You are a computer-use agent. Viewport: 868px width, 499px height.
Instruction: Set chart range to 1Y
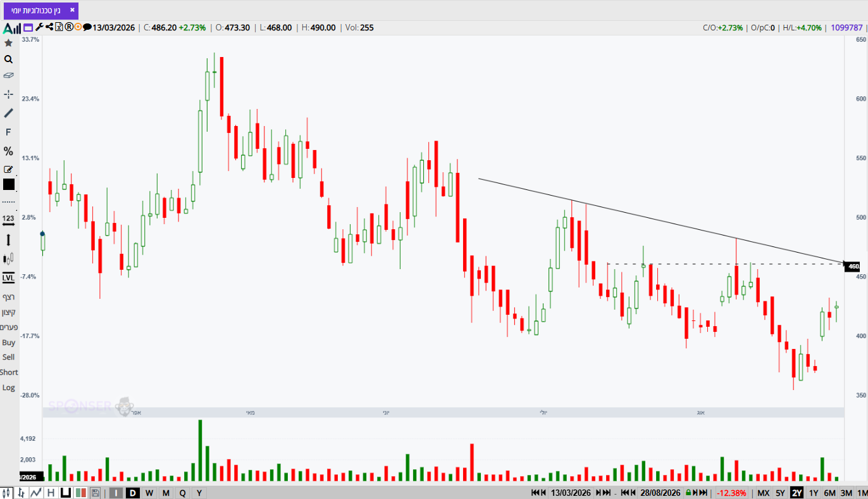[x=814, y=493]
